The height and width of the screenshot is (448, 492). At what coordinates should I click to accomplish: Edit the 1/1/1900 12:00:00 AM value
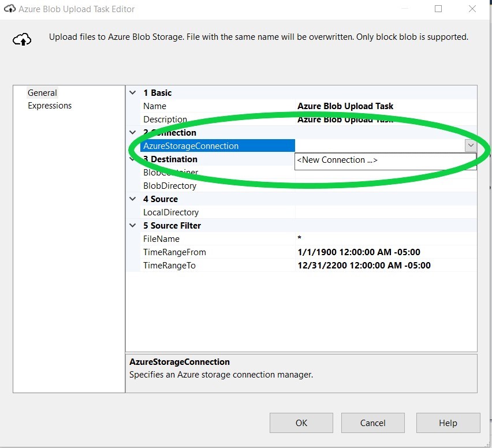click(386, 252)
